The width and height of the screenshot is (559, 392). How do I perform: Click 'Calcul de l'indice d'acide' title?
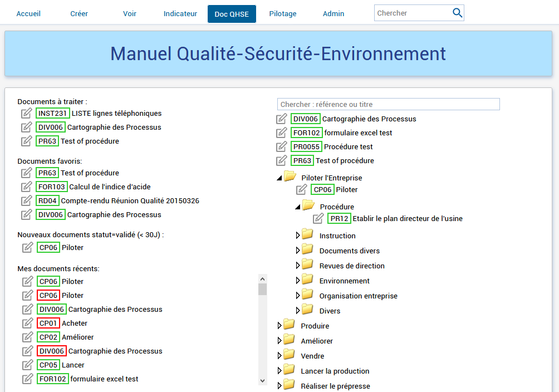[x=110, y=187]
